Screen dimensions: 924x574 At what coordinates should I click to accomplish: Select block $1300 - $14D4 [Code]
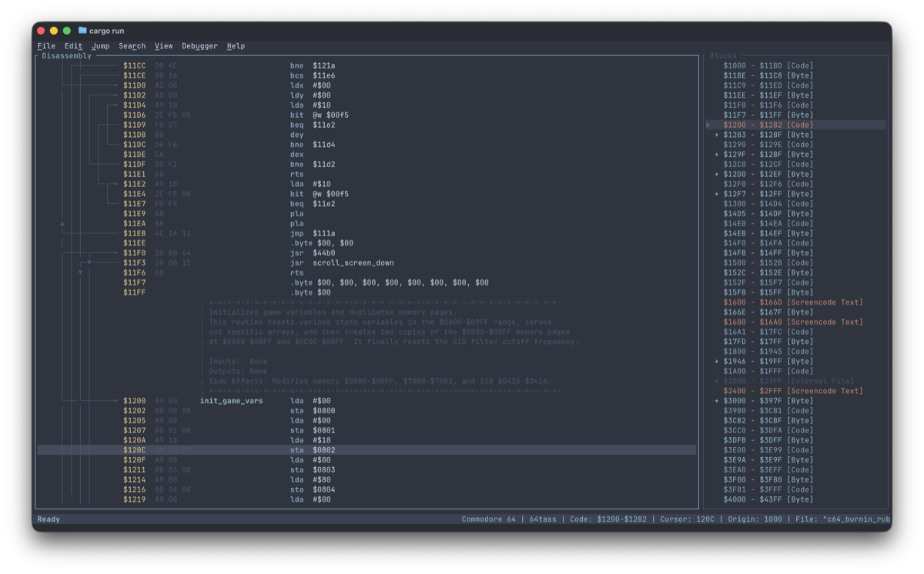point(768,204)
